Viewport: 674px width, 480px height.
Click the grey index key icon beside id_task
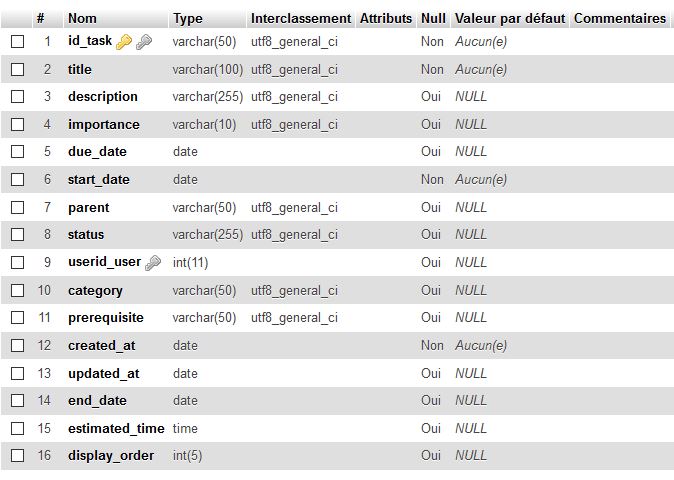click(x=144, y=42)
